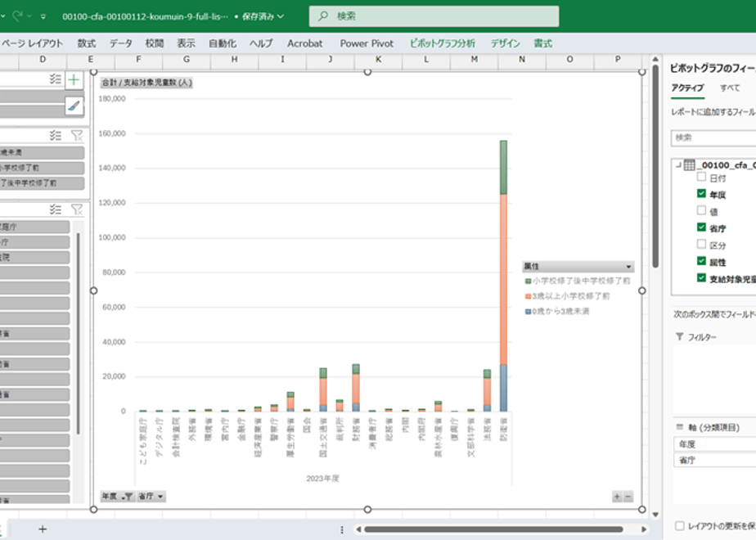Tick the 区分 field checkbox

point(701,245)
